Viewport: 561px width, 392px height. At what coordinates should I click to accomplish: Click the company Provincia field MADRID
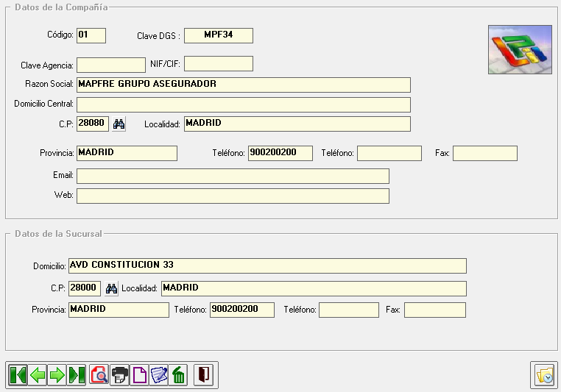[x=127, y=153]
